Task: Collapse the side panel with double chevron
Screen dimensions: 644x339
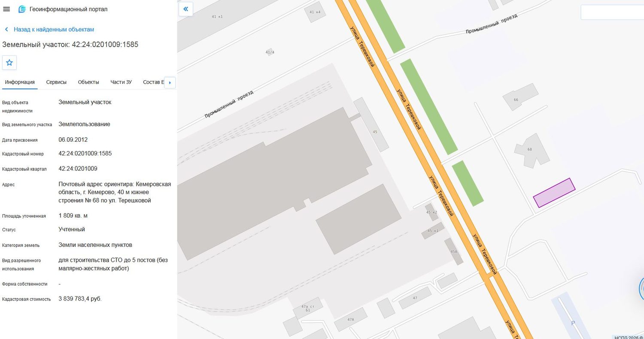Action: click(186, 9)
